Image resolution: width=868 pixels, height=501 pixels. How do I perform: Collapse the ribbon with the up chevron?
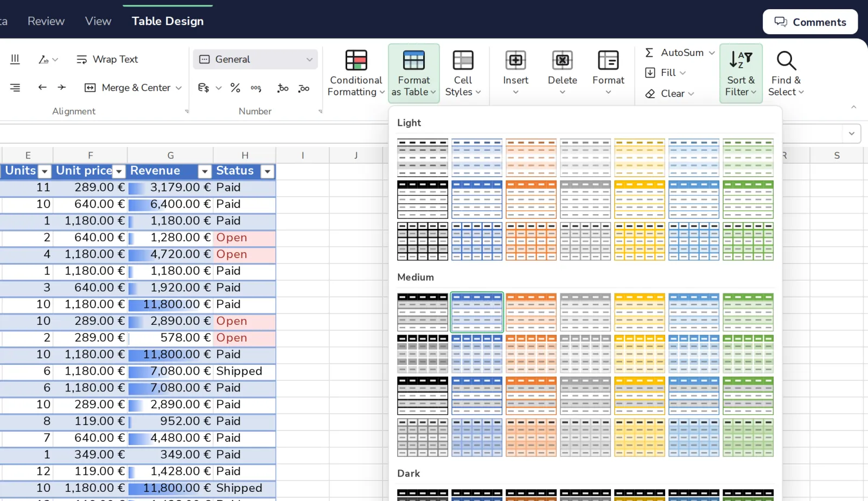[854, 107]
